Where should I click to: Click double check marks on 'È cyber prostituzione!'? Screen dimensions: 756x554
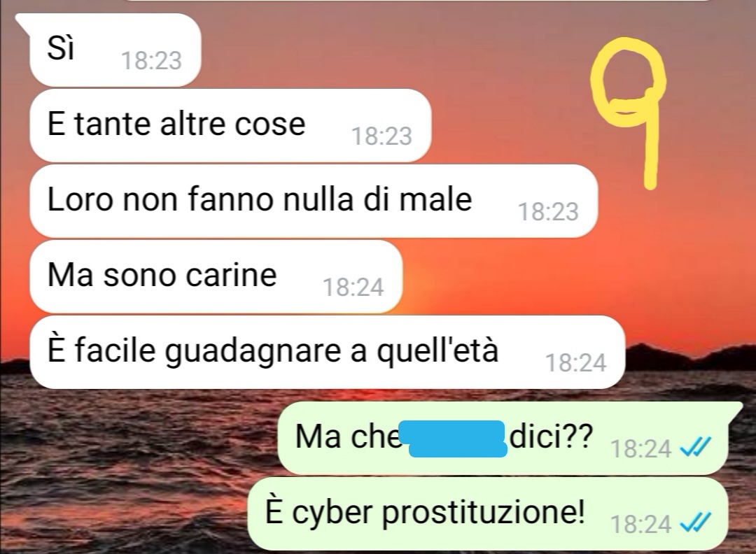click(x=695, y=523)
